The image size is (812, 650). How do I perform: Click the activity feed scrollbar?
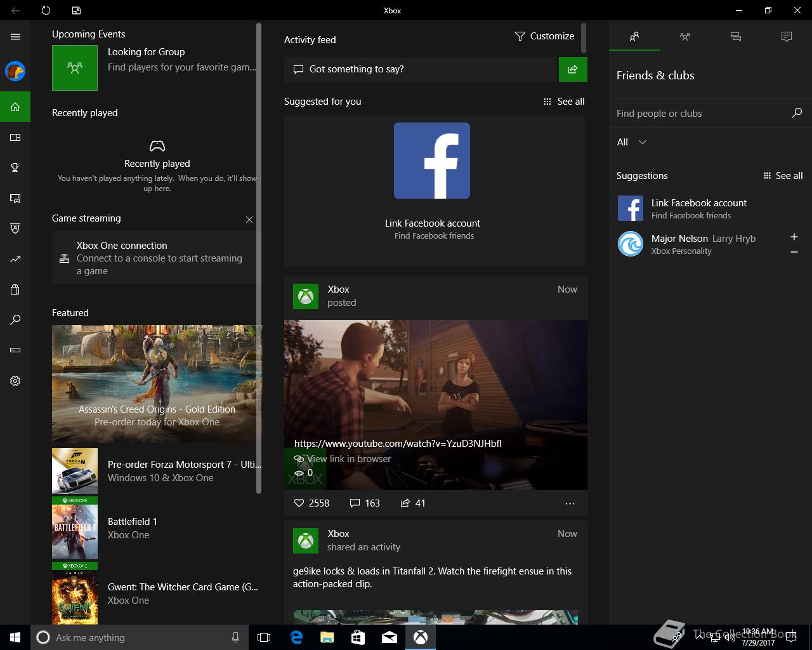(584, 38)
